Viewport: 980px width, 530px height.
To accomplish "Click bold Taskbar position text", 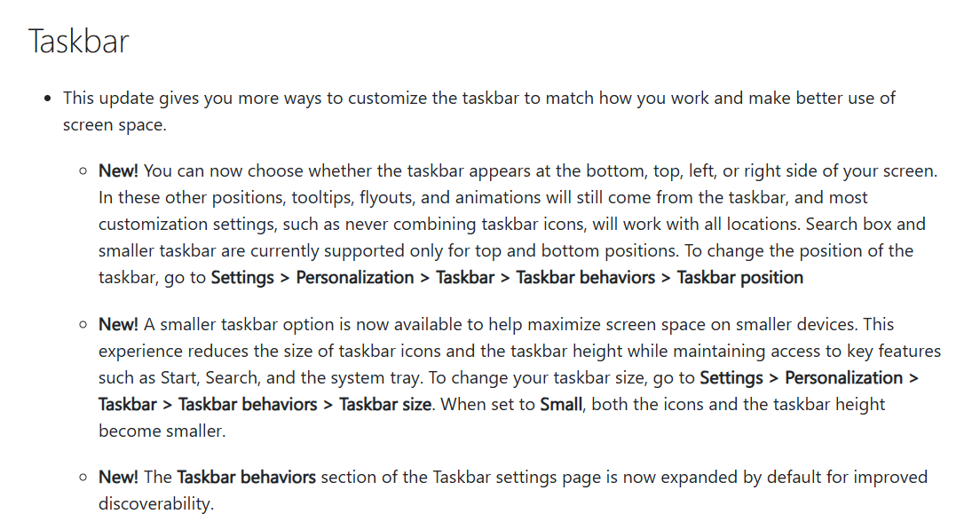I will [x=740, y=278].
